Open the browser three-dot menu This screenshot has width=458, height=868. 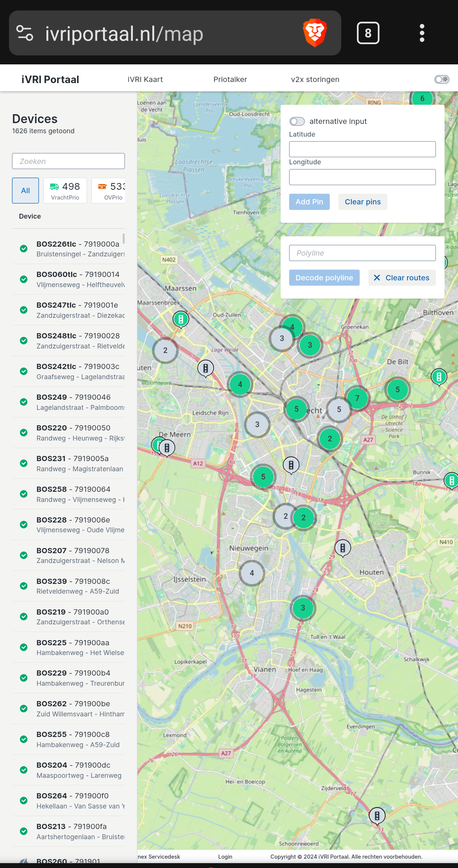point(422,33)
